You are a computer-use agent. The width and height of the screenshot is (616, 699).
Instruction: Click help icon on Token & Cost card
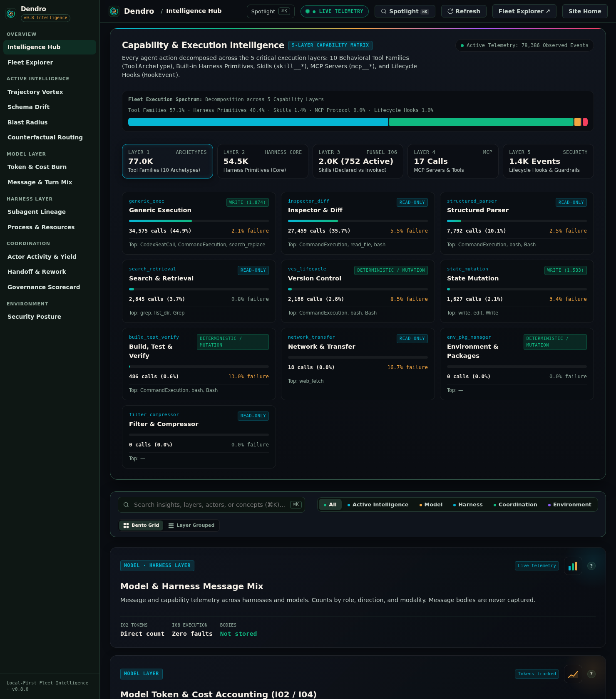(x=591, y=674)
